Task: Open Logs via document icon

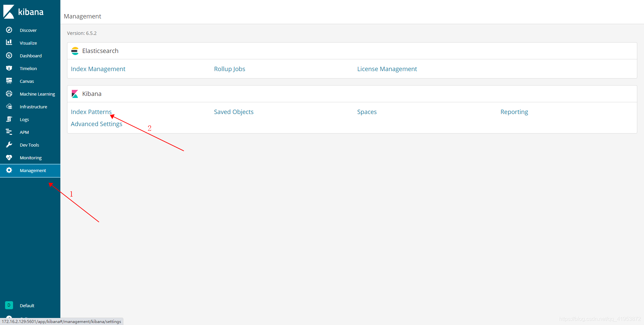Action: pos(9,119)
